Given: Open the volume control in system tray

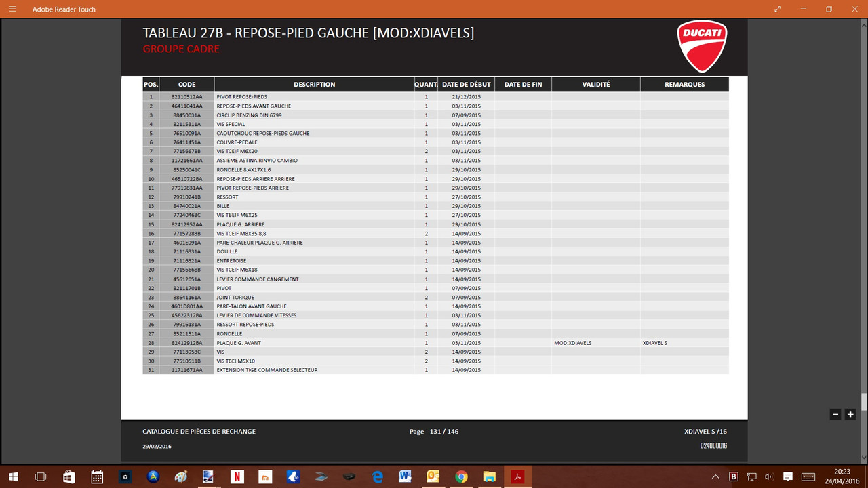Looking at the screenshot, I should coord(769,476).
